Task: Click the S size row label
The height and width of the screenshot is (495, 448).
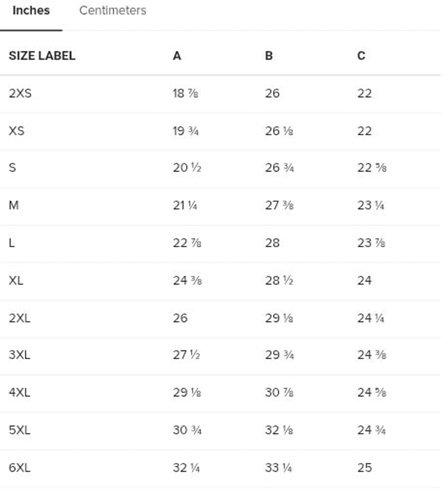Action: pos(12,168)
